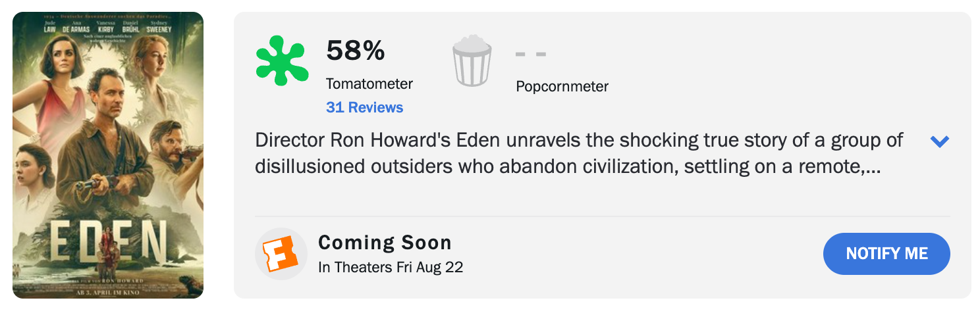The image size is (980, 317).
Task: Click the 58% Tomatometer score
Action: [x=356, y=51]
